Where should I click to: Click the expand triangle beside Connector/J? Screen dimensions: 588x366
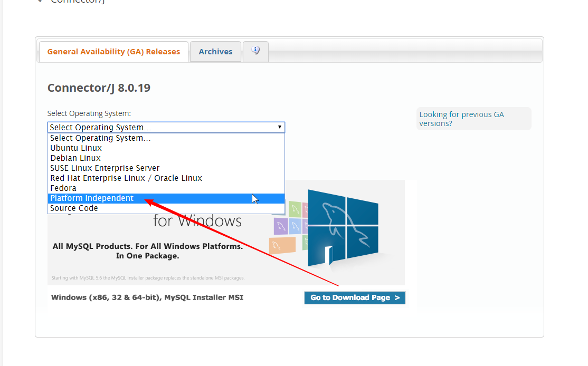pyautogui.click(x=40, y=2)
